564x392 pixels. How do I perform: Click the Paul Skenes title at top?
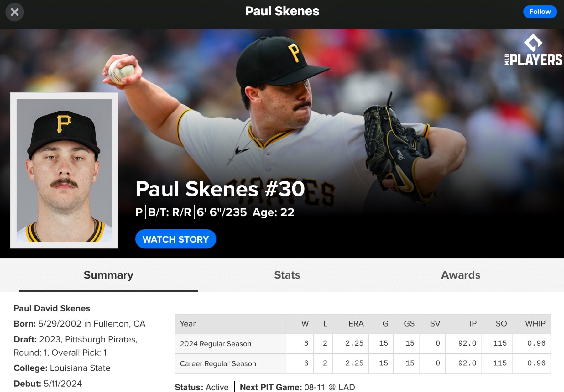point(282,12)
